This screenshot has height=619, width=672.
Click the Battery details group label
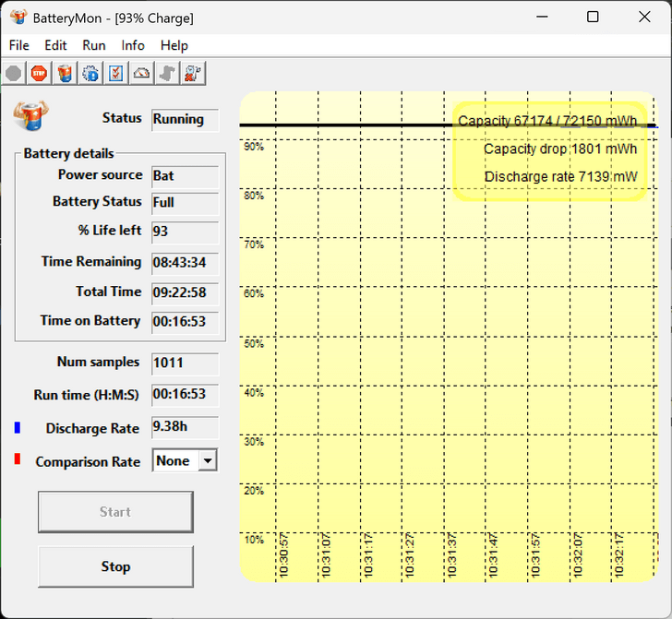tap(68, 153)
